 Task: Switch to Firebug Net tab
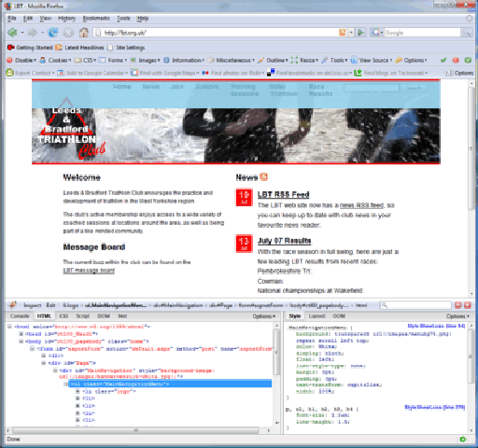[x=122, y=316]
